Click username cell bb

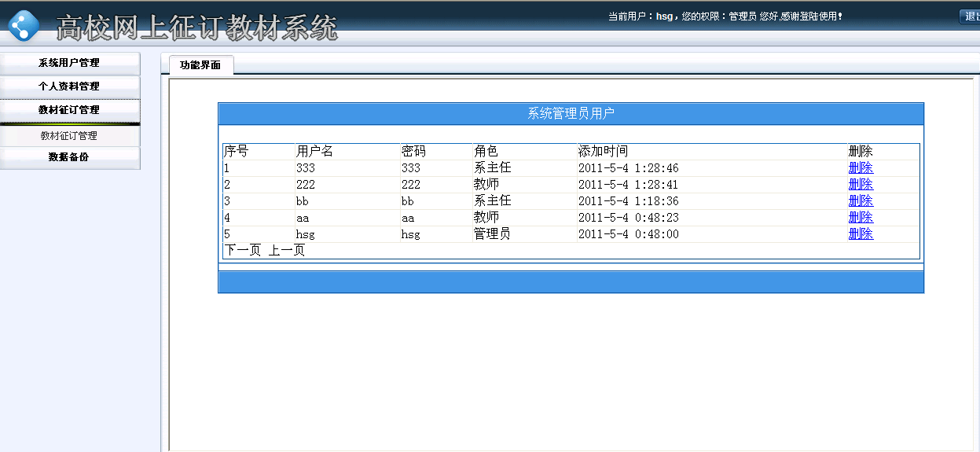click(303, 201)
